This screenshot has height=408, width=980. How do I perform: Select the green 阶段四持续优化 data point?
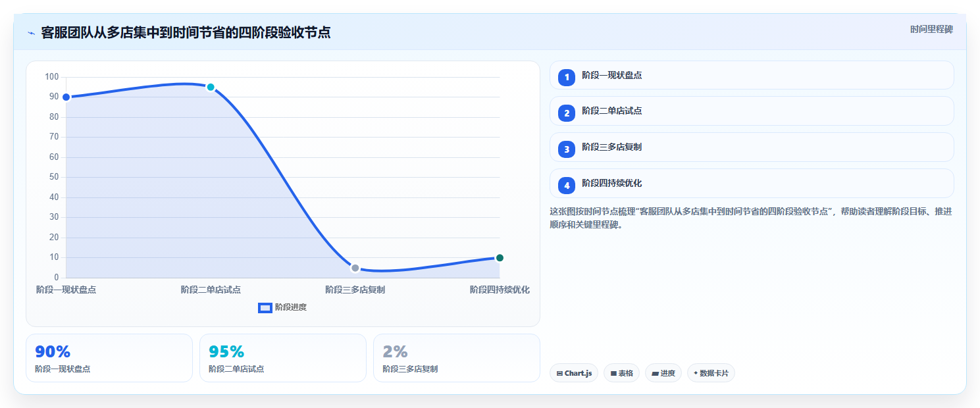click(500, 258)
